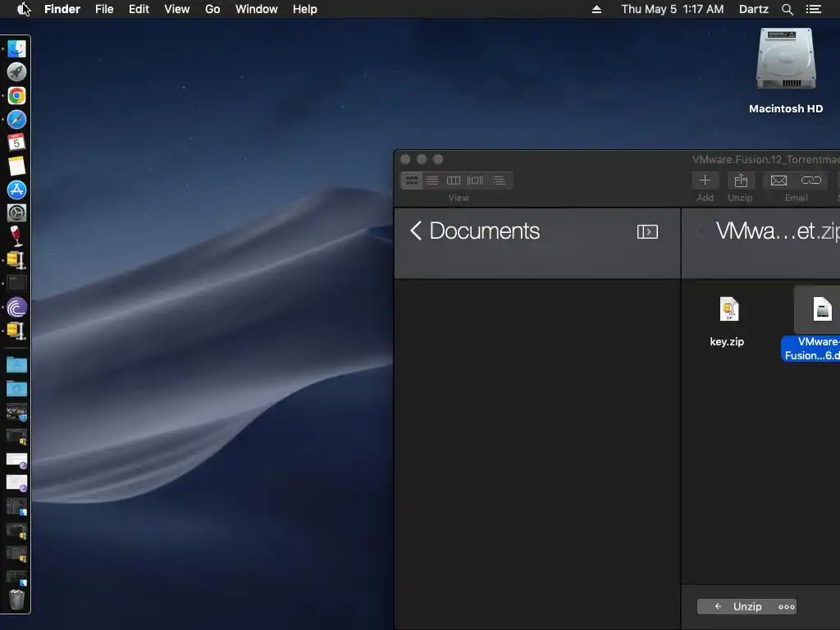Go back using the Documents chevron
840x630 pixels.
pos(416,231)
